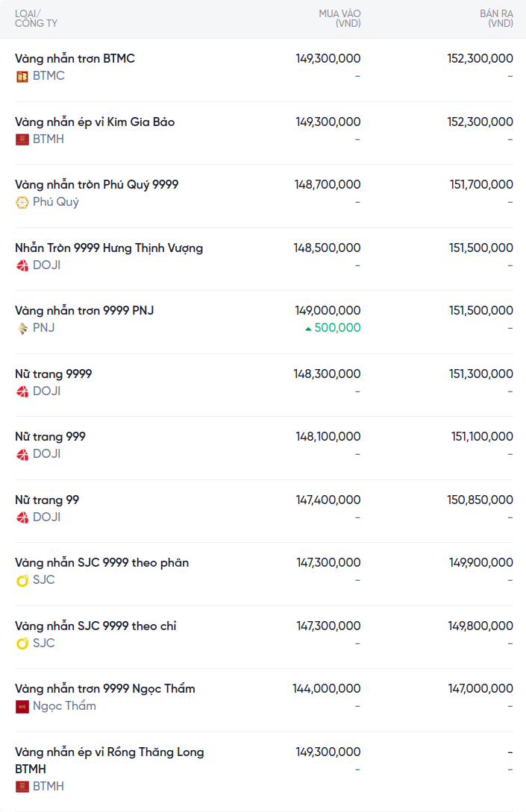Select Vàng nhẫn trơn 9999 PNJ title
The width and height of the screenshot is (526, 812).
pos(84,310)
